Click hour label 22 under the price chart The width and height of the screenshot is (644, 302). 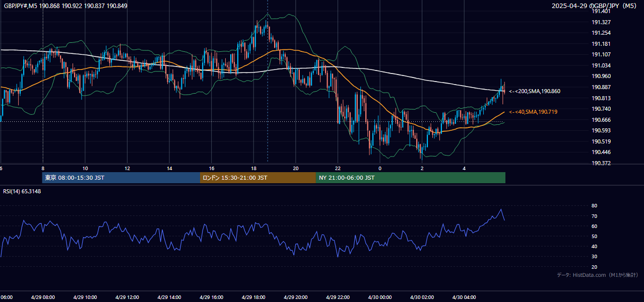click(x=338, y=169)
